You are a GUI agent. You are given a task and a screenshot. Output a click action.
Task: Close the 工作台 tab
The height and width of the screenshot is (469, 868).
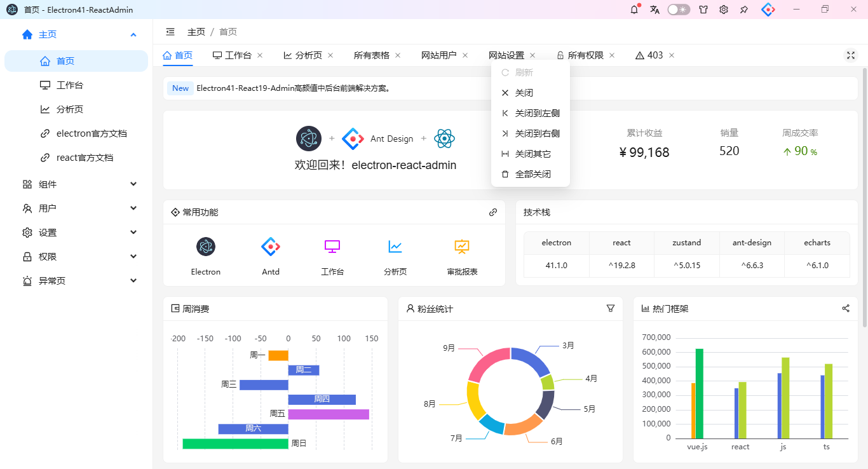coord(260,55)
